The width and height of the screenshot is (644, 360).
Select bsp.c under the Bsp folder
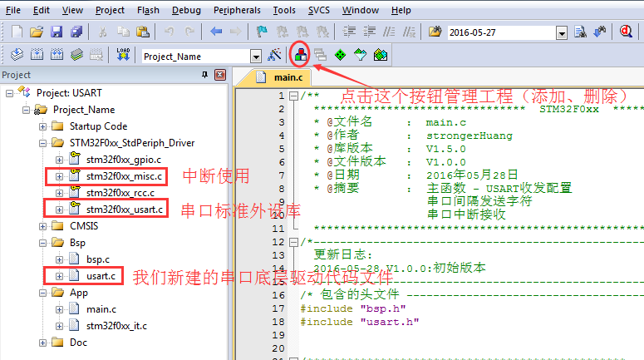tap(98, 259)
